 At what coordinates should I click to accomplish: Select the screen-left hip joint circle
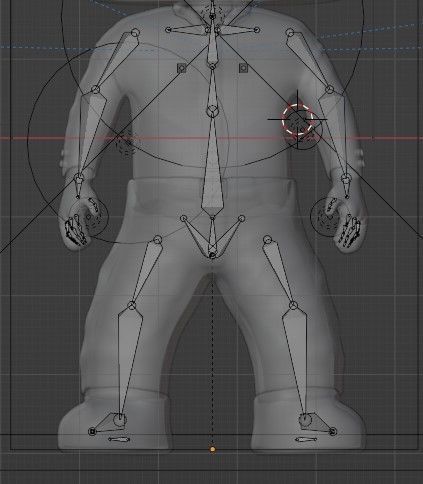pyautogui.click(x=158, y=240)
